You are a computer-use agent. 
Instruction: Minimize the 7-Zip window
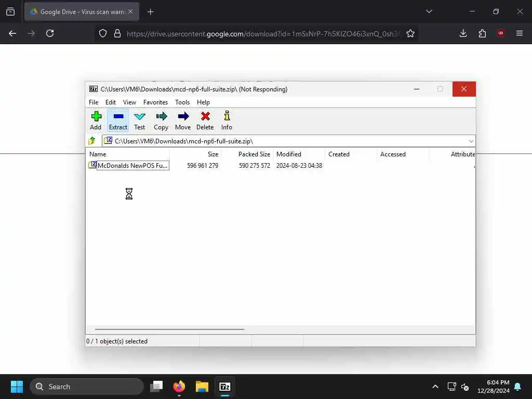point(417,89)
